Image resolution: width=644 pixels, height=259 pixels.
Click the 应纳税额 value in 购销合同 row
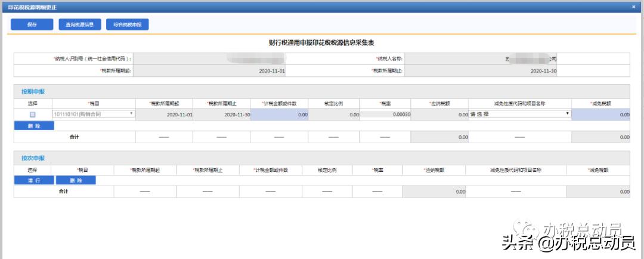pyautogui.click(x=439, y=115)
